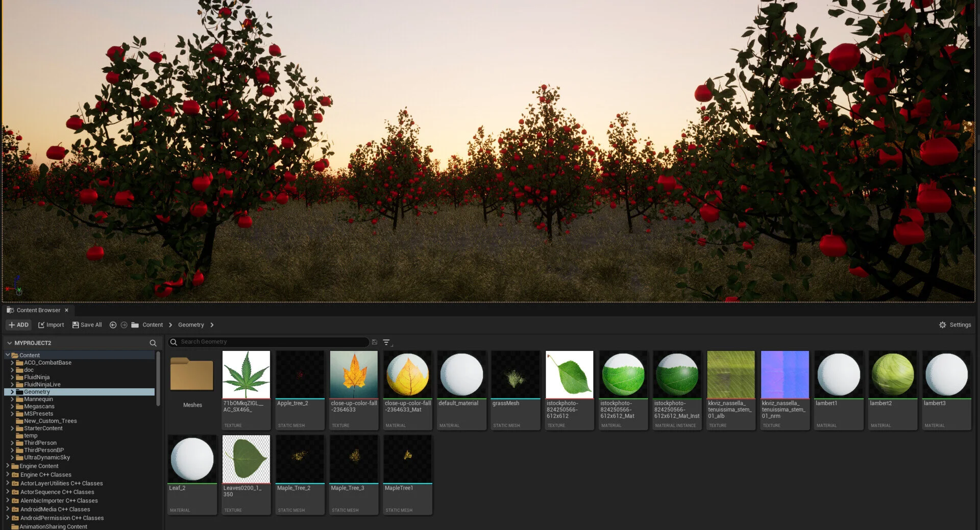Select the MapleTree1 static mesh
This screenshot has width=980, height=530.
408,474
